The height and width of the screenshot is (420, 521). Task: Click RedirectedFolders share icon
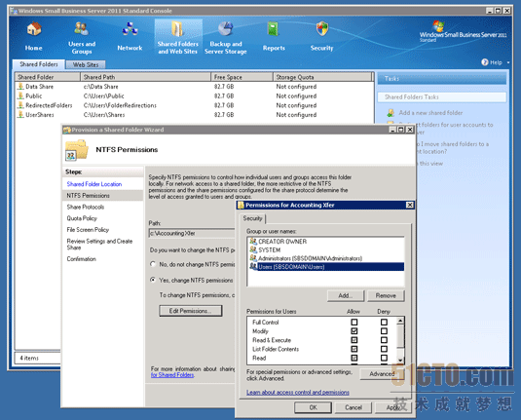(20, 105)
